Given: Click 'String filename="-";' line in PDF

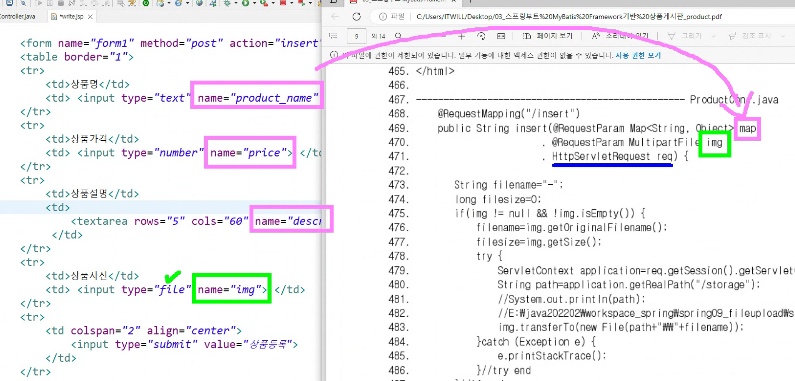Looking at the screenshot, I should [509, 185].
